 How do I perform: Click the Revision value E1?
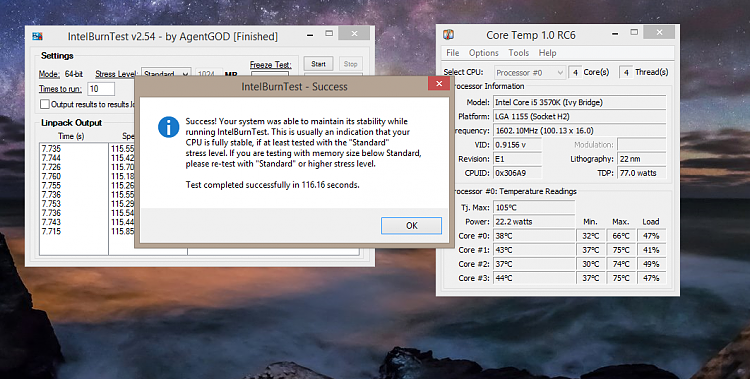point(518,159)
